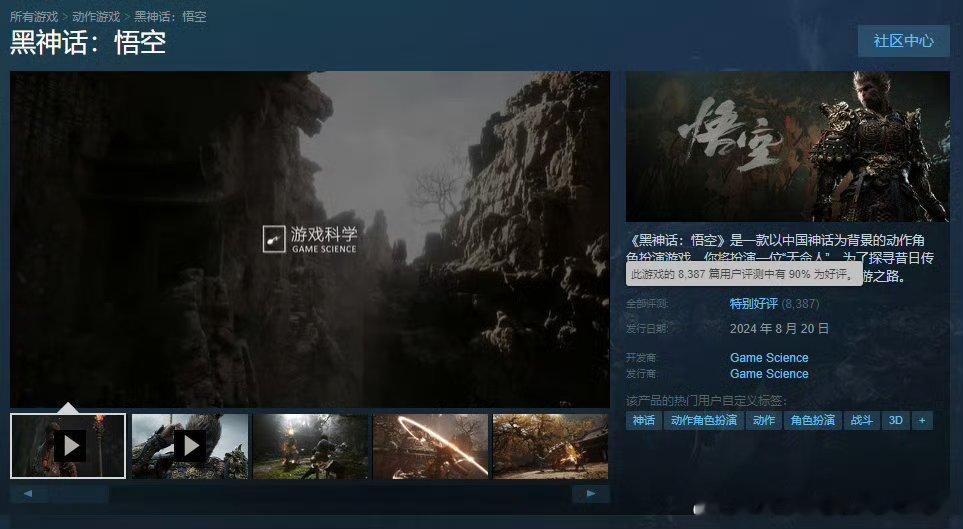Click the page title 黑神话：悟空
The width and height of the screenshot is (963, 529).
pyautogui.click(x=88, y=42)
